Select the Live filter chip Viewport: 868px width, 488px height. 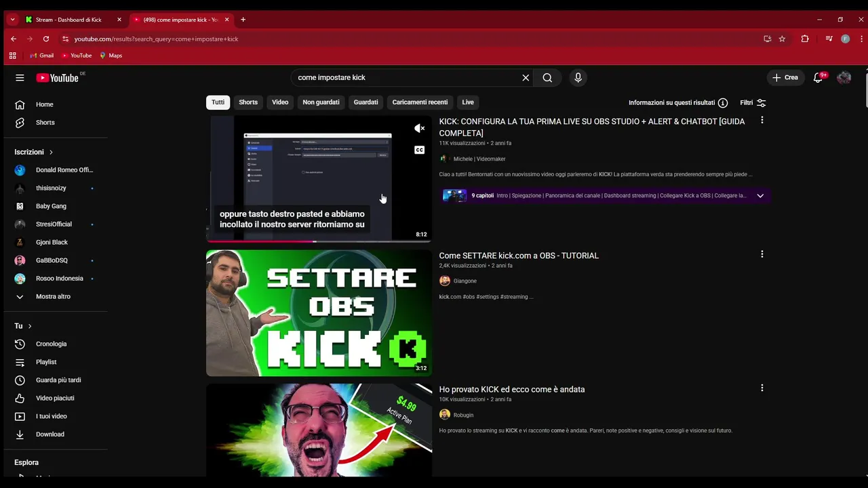tap(468, 102)
